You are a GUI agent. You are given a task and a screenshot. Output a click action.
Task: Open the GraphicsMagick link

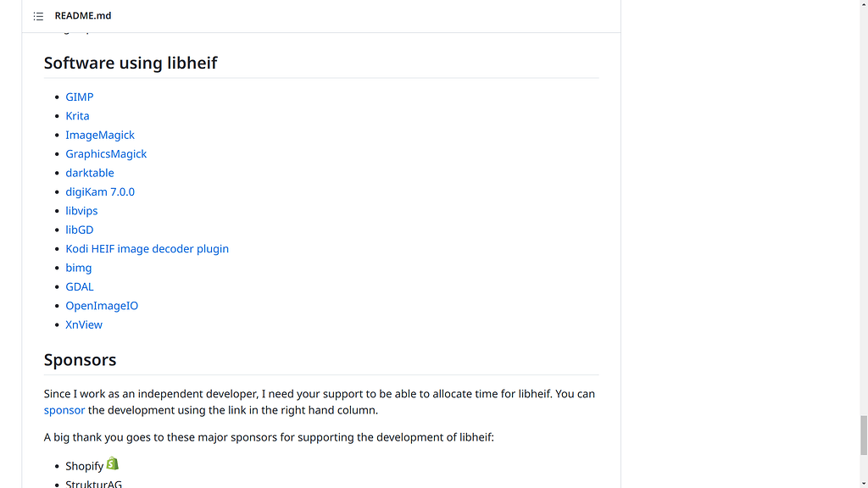point(106,153)
